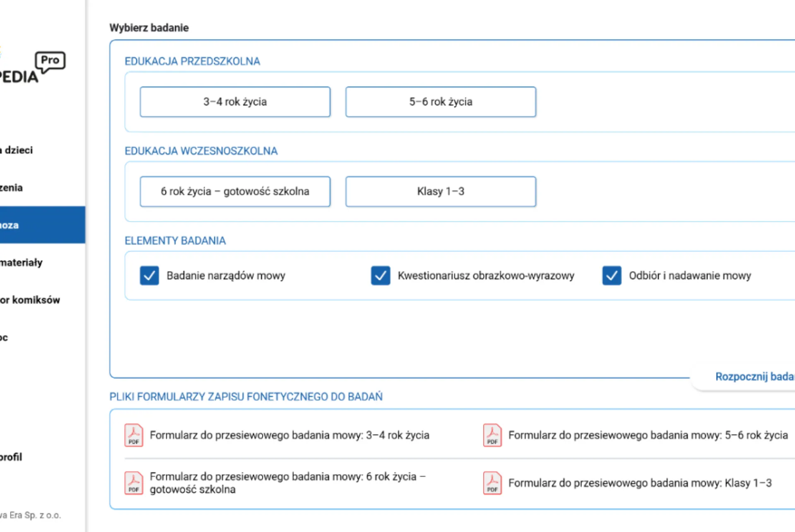Open Formularz link for Klasy 1–3
Image resolution: width=795 pixels, height=532 pixels.
(x=640, y=483)
